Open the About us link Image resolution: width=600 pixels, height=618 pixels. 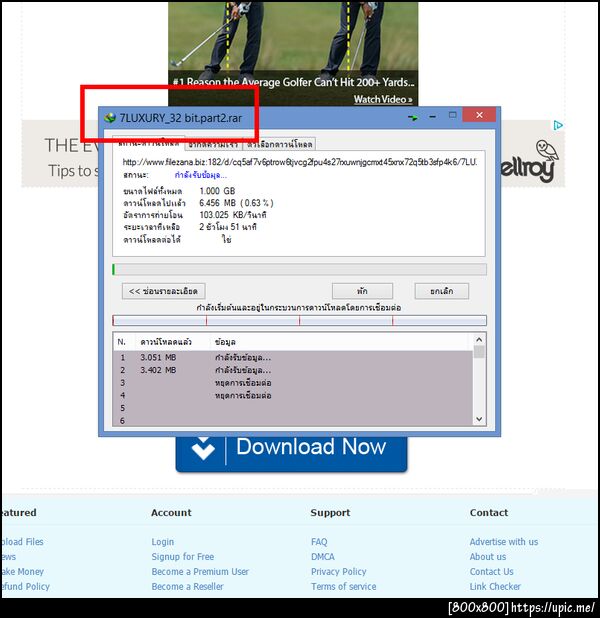pyautogui.click(x=488, y=557)
